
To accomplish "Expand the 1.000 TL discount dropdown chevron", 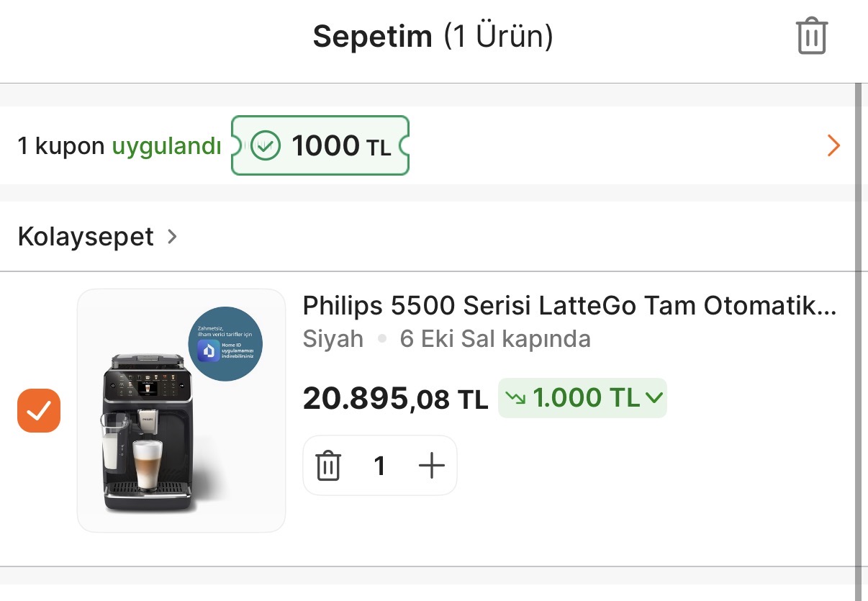I will [654, 397].
